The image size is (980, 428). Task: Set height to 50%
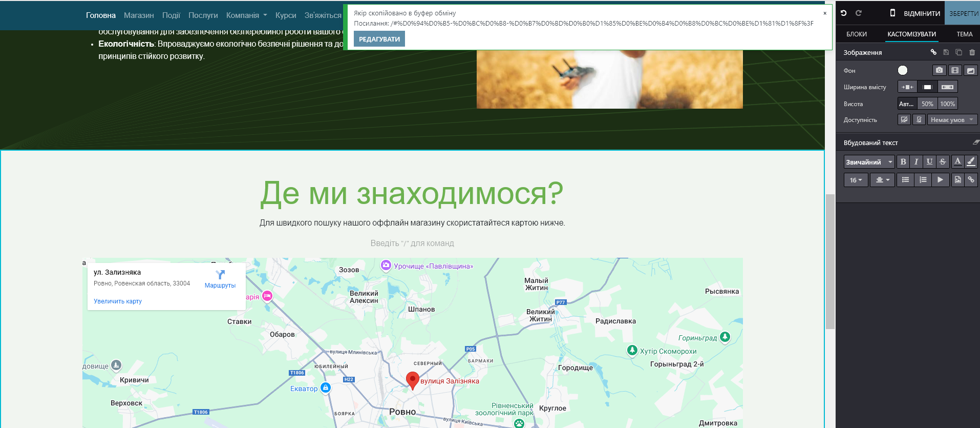(x=927, y=104)
